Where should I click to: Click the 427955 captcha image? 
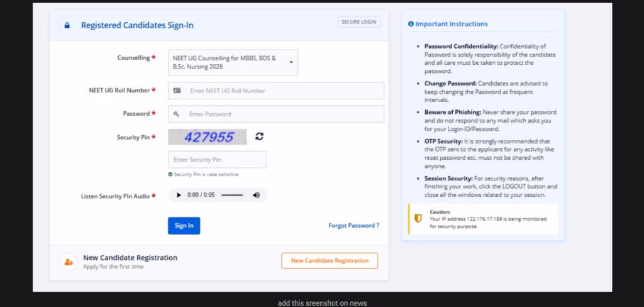point(208,137)
